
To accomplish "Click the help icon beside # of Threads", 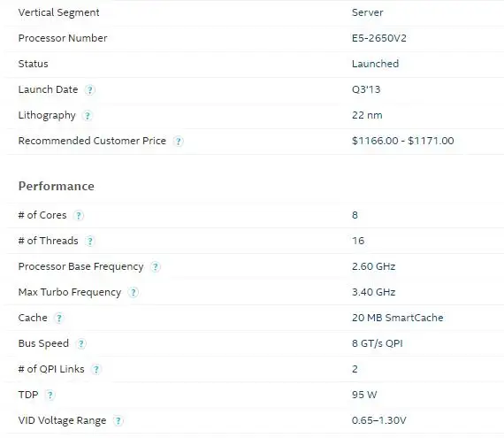I will [90, 242].
